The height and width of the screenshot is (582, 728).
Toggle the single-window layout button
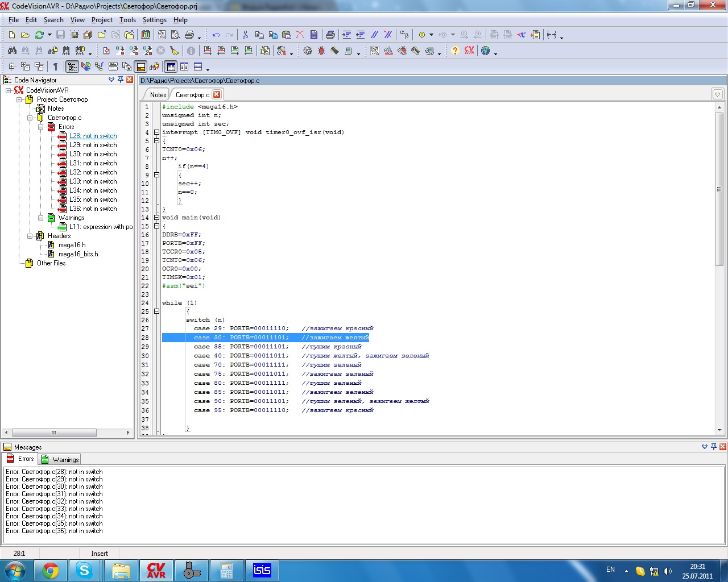click(x=171, y=67)
